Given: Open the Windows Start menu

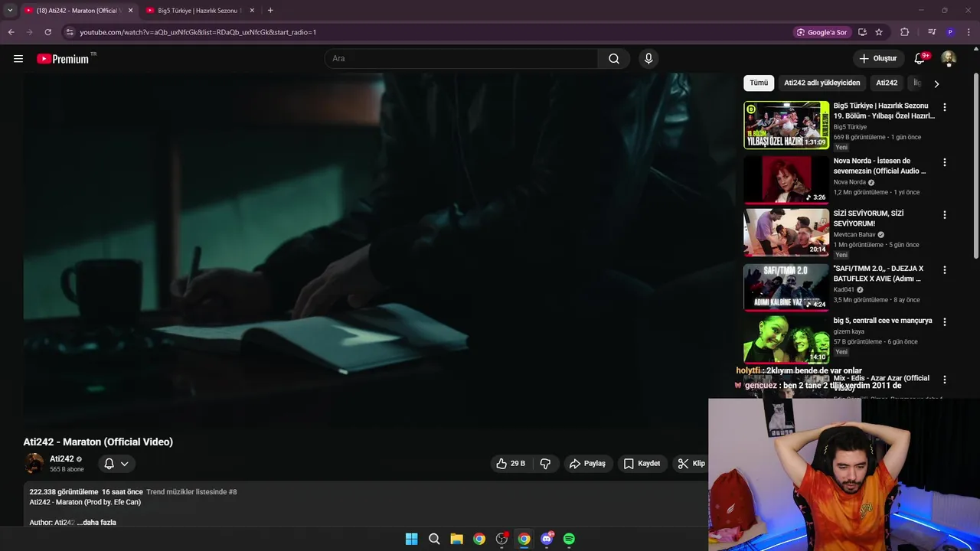Looking at the screenshot, I should 411,539.
